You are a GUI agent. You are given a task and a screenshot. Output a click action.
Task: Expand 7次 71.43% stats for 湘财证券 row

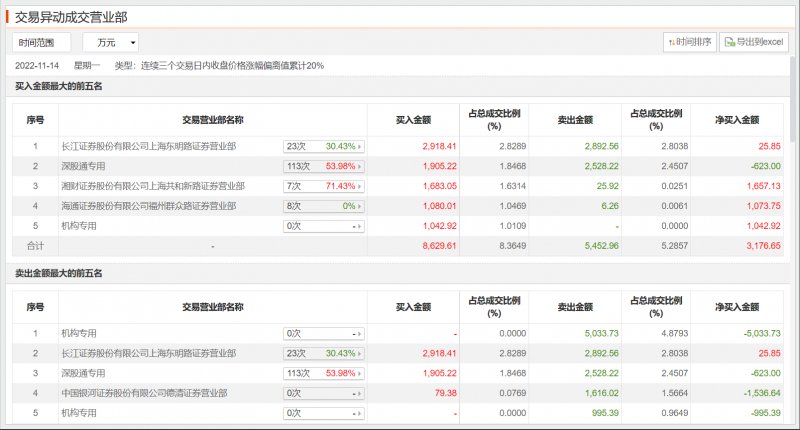(x=323, y=186)
